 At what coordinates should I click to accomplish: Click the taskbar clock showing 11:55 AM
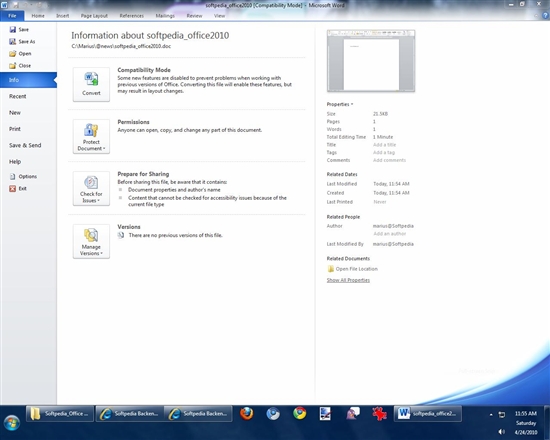tap(525, 422)
